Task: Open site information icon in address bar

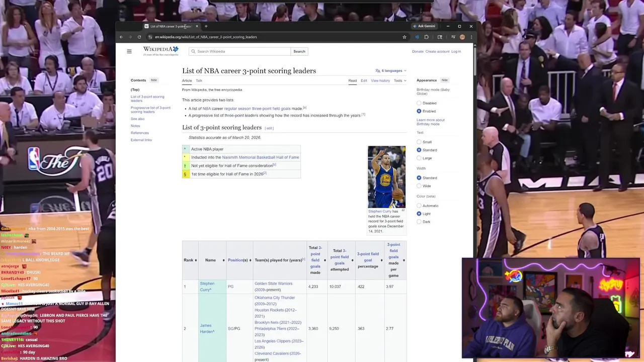Action: click(x=150, y=37)
